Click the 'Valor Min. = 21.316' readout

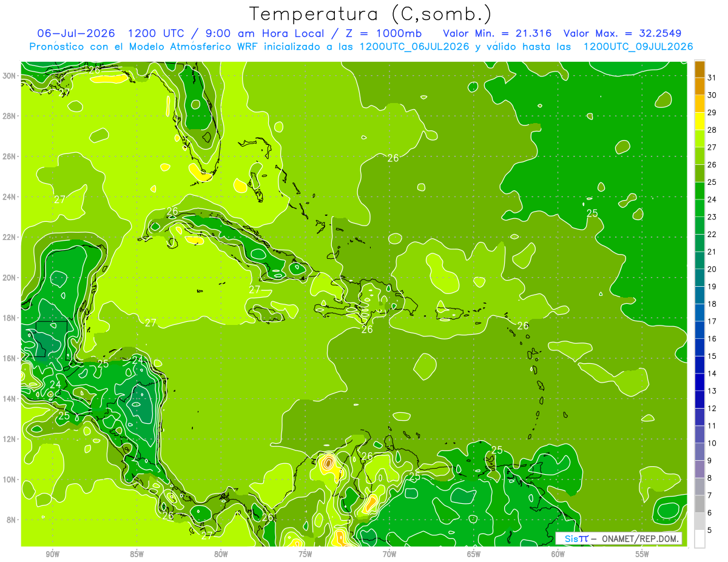pos(497,33)
